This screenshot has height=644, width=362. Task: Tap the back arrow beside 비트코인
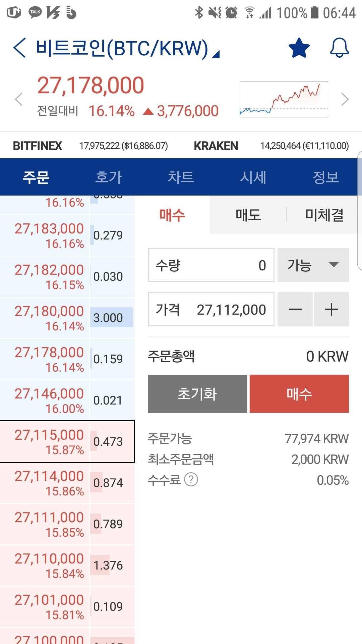[x=19, y=48]
